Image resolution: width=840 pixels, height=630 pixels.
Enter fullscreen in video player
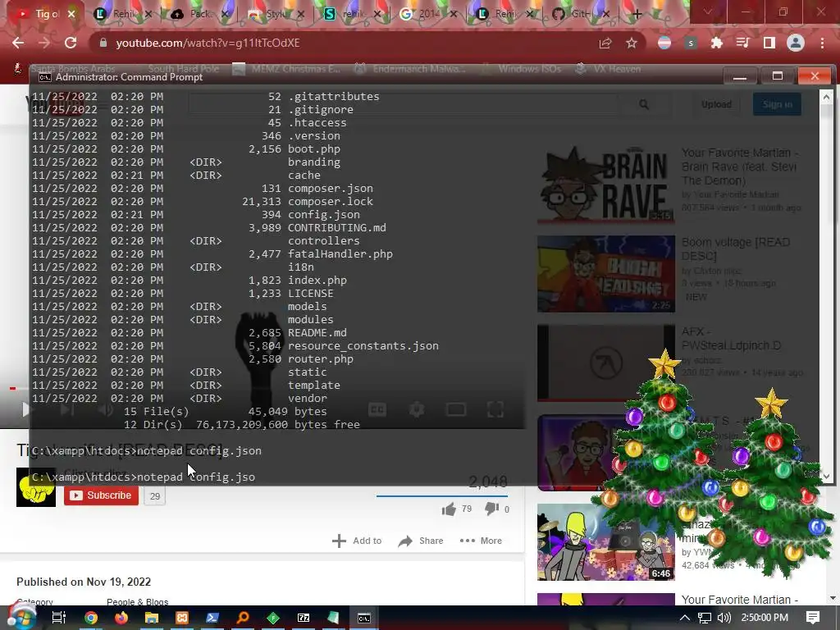pos(495,410)
